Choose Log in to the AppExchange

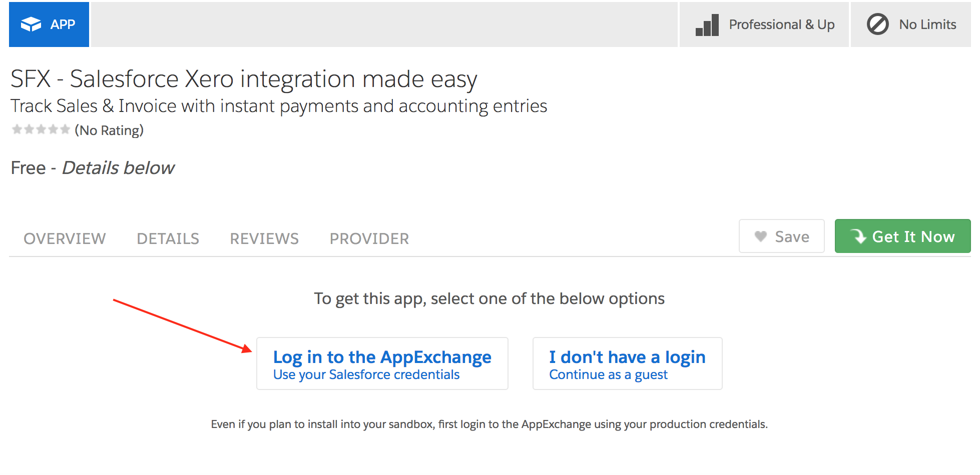tap(382, 363)
